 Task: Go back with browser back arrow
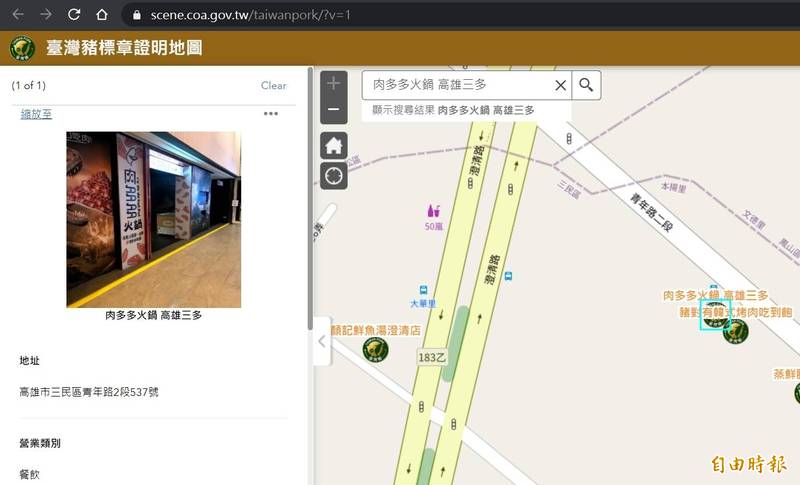pos(18,14)
